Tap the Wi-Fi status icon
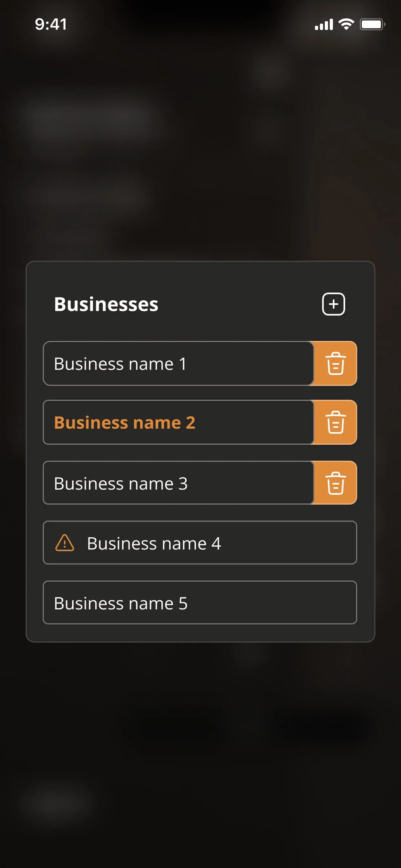 [346, 24]
